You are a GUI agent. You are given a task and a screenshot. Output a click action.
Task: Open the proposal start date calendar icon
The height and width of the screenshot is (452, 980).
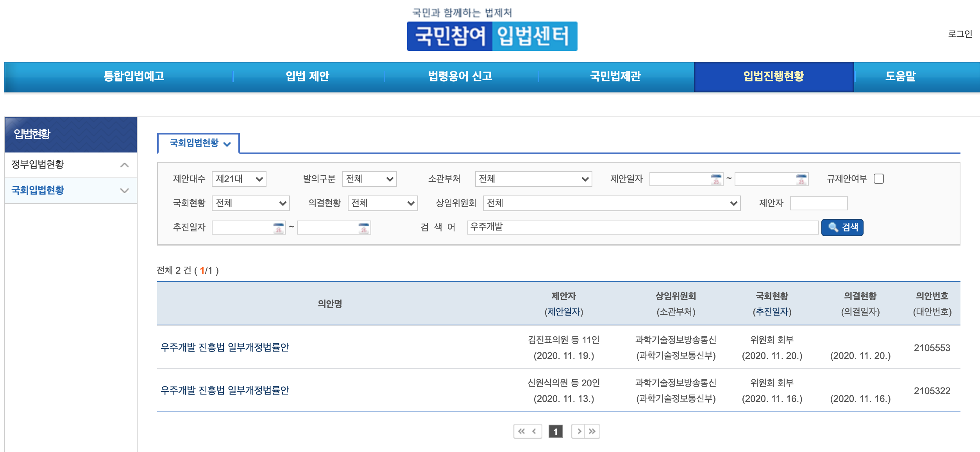(x=716, y=179)
